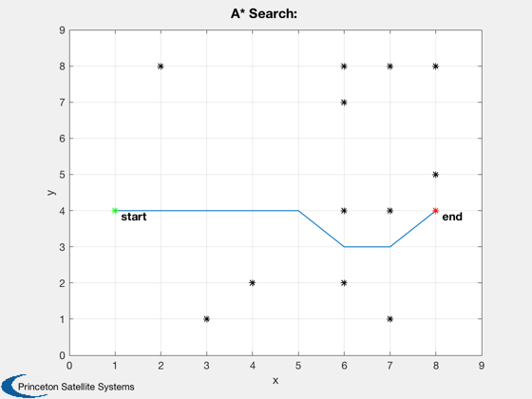The image size is (532, 399).
Task: Click the green start marker
Action: point(115,211)
